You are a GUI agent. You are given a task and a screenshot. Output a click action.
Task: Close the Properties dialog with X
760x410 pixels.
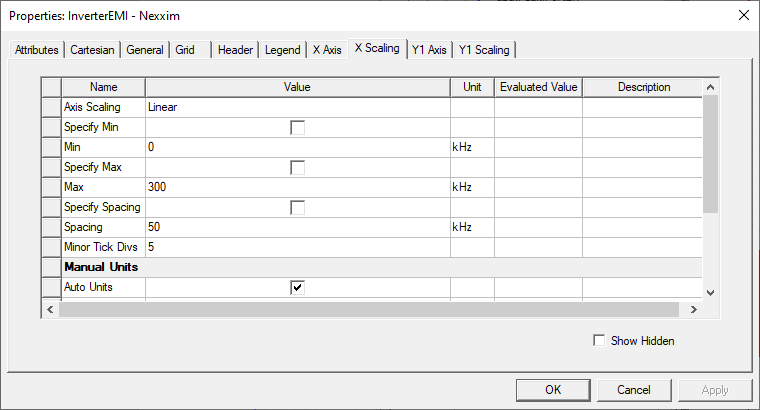[x=744, y=16]
